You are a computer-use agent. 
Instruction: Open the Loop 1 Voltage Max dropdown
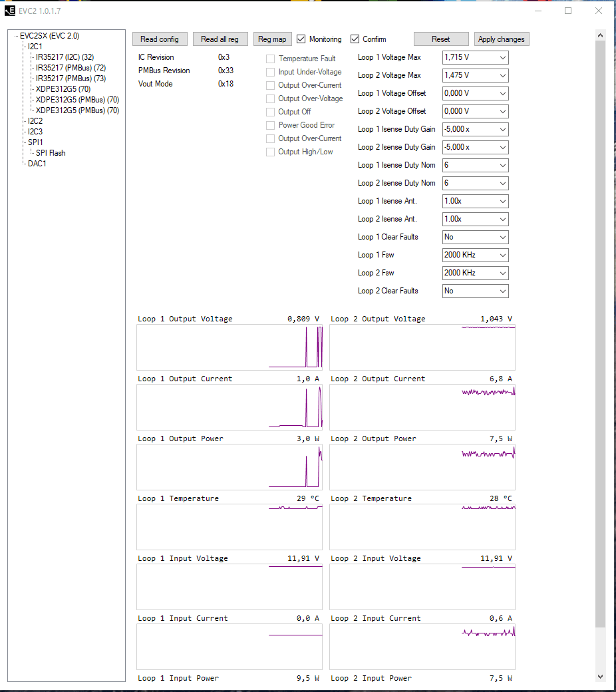475,57
